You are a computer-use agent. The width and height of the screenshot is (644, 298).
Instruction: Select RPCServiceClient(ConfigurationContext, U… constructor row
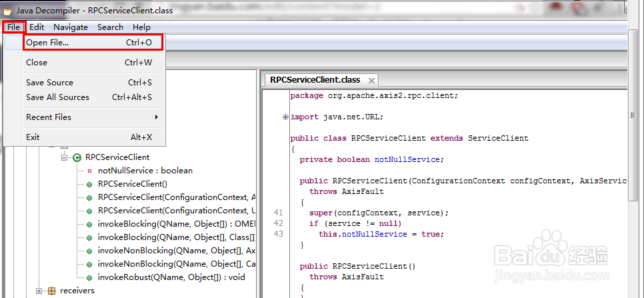(177, 211)
